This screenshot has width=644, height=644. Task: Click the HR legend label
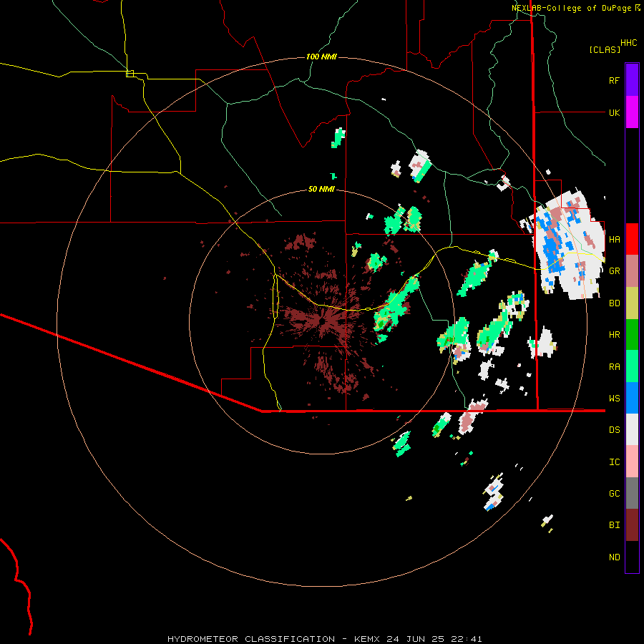[614, 335]
